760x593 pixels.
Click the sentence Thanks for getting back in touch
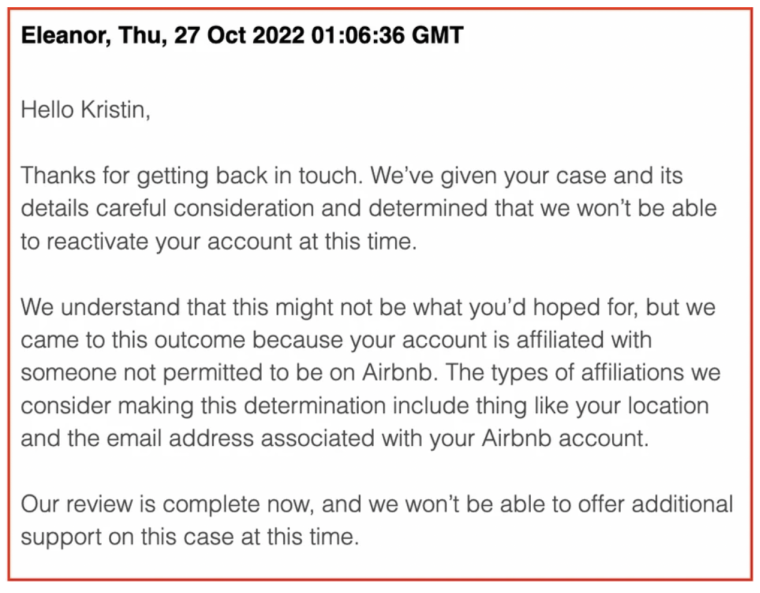[x=192, y=176]
